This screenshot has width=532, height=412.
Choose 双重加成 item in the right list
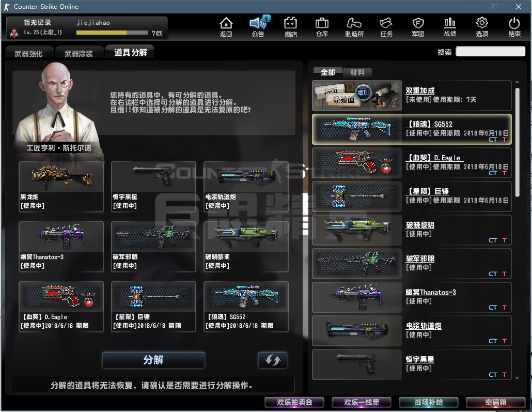412,96
